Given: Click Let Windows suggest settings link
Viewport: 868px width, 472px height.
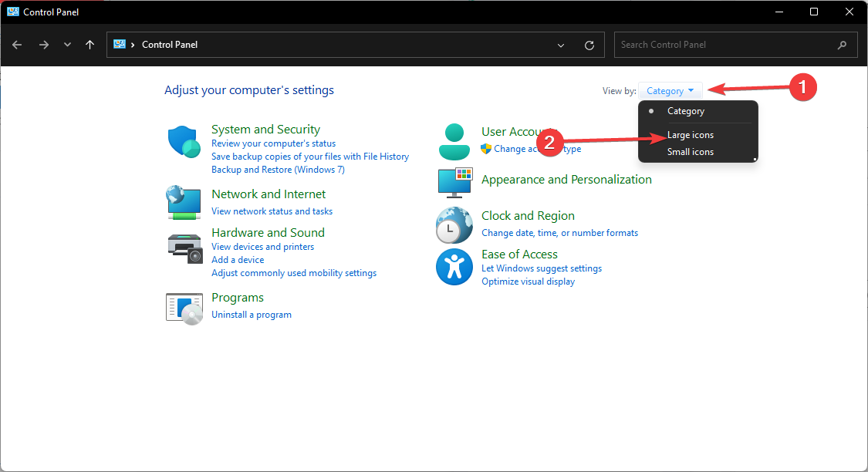Looking at the screenshot, I should 542,268.
